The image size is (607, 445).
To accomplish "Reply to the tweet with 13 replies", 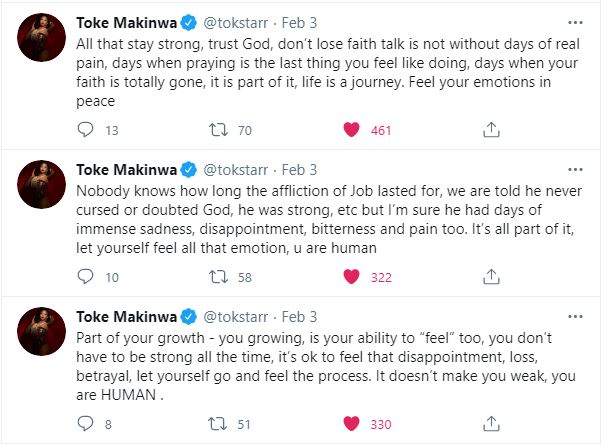I will pyautogui.click(x=85, y=129).
